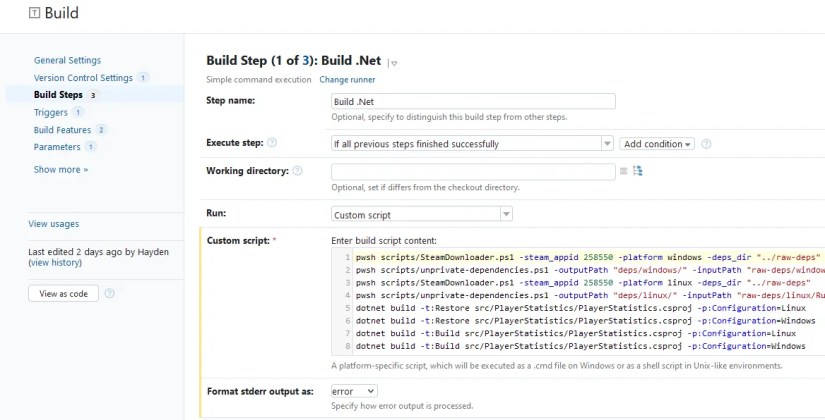
Task: Click the view history link
Action: [x=55, y=263]
